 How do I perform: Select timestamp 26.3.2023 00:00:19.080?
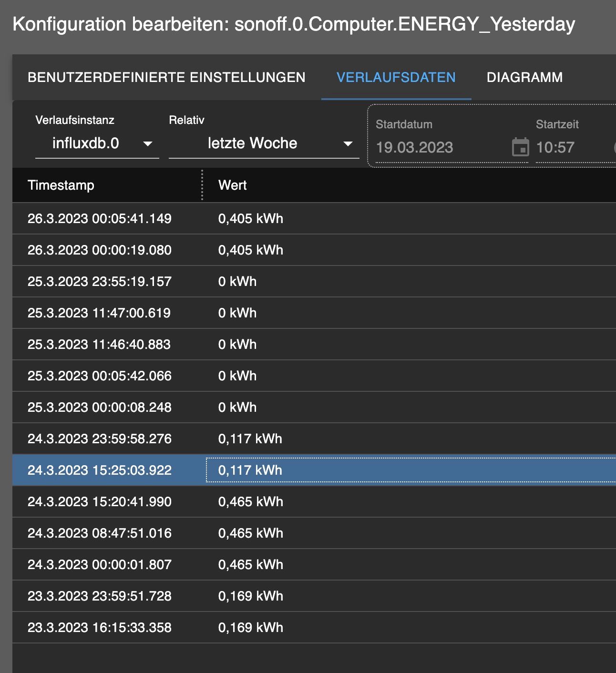click(x=100, y=250)
